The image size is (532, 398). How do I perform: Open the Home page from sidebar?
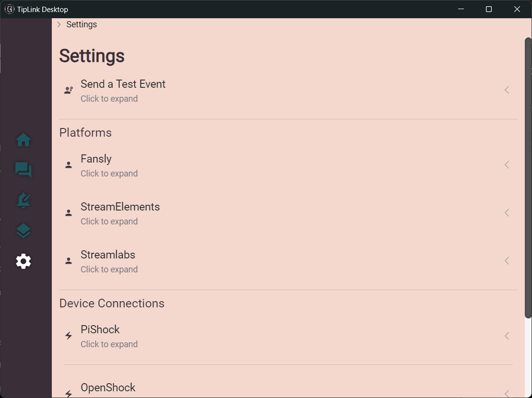coord(24,140)
